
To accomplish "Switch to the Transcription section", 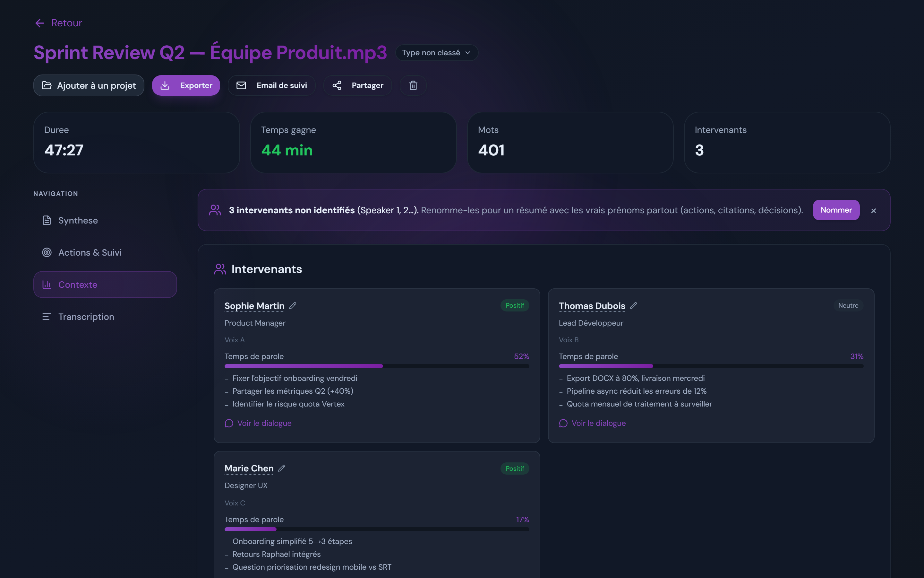I will [x=105, y=317].
